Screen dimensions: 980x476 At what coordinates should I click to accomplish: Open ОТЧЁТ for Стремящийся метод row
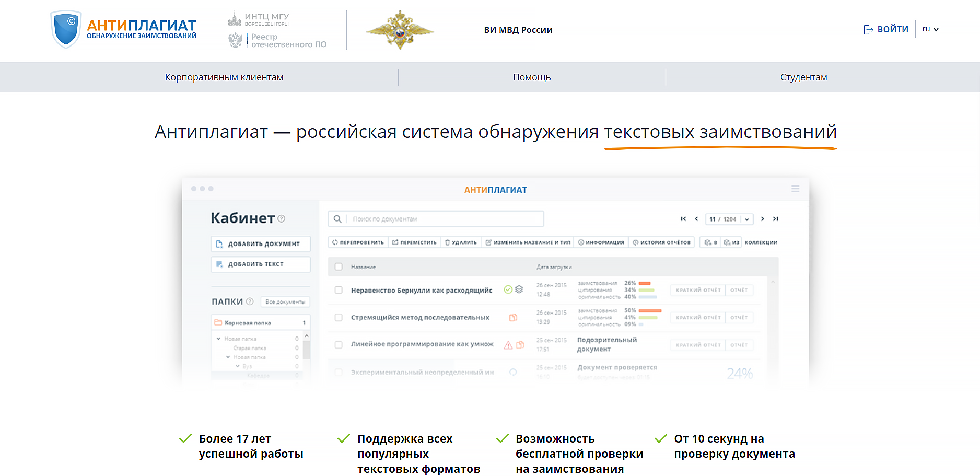coord(739,318)
